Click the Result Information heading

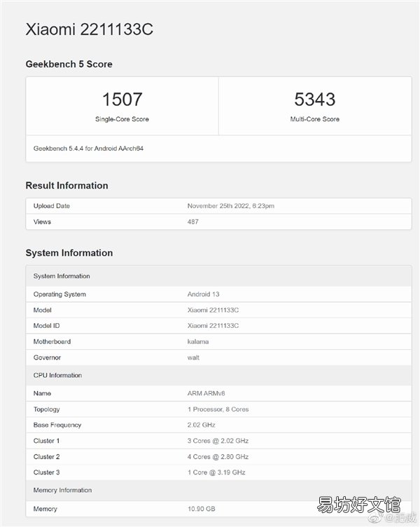pyautogui.click(x=66, y=186)
